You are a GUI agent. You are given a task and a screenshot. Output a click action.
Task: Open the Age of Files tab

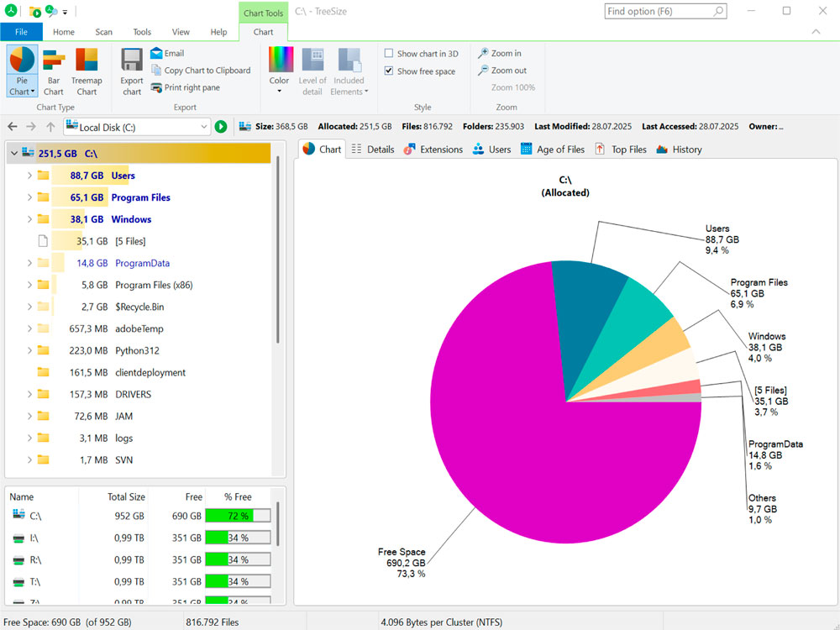coord(553,150)
